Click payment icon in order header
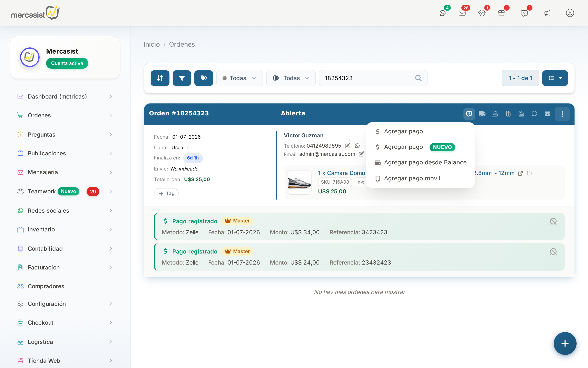 click(469, 114)
